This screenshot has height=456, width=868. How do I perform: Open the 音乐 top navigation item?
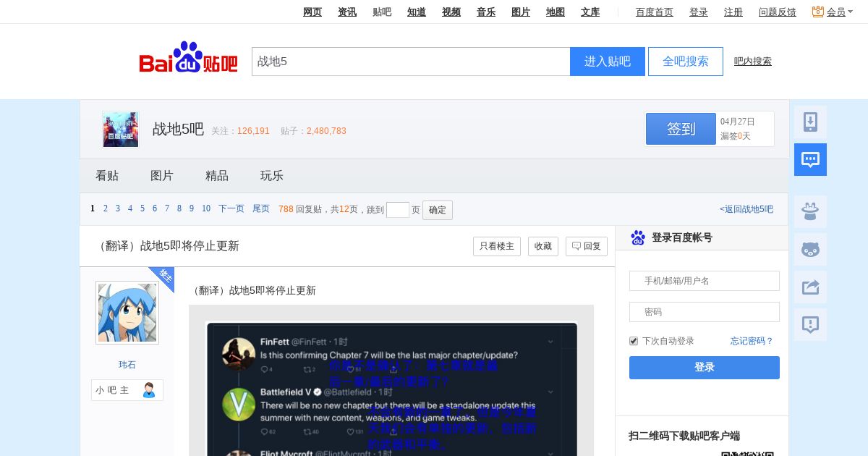pos(486,12)
